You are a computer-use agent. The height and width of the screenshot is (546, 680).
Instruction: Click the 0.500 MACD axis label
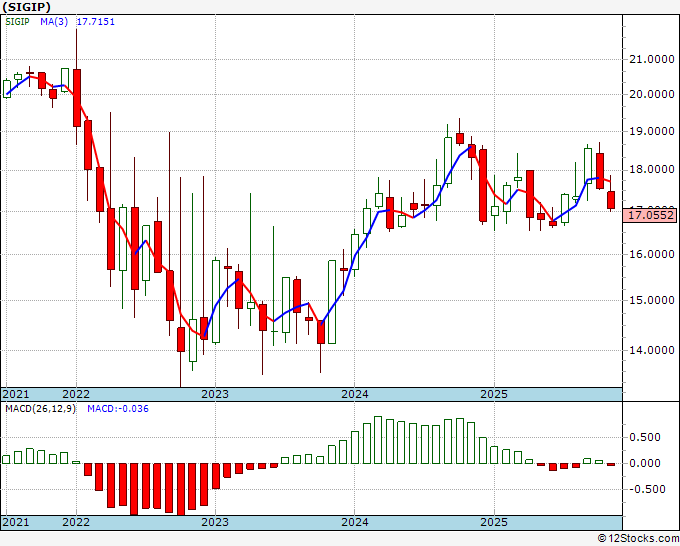645,437
